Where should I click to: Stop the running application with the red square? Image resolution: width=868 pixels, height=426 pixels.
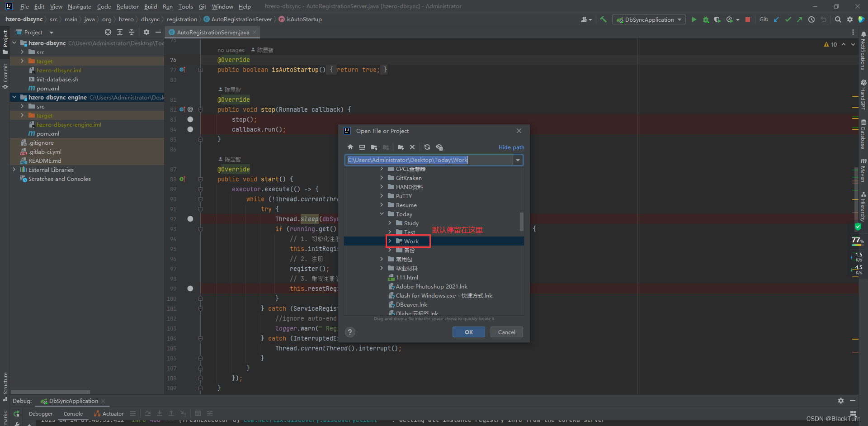(x=748, y=19)
